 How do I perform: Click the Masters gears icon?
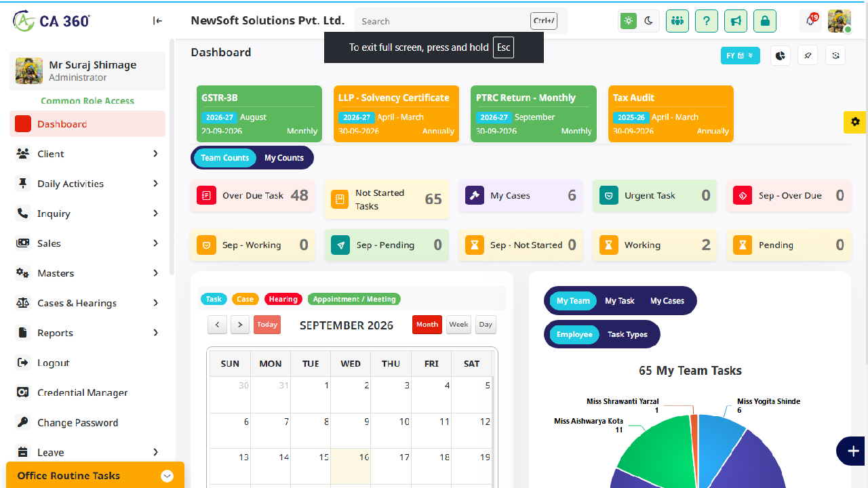pyautogui.click(x=23, y=273)
